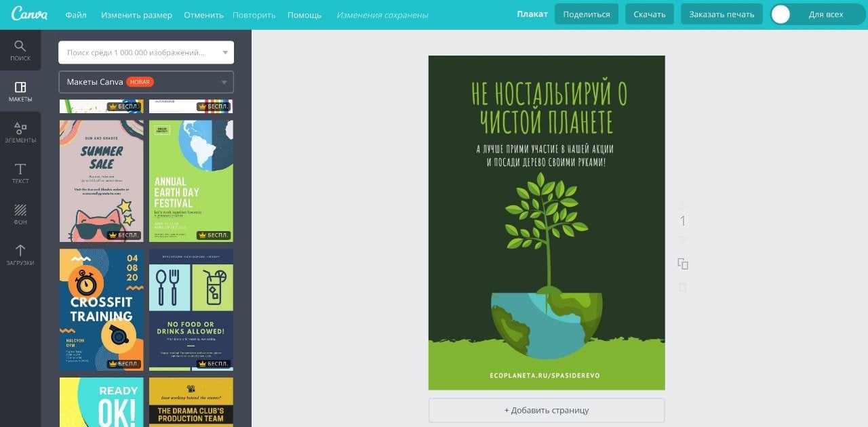Screen dimensions: 868x427
Task: Duplicate the page with the copy icon
Action: pyautogui.click(x=683, y=264)
